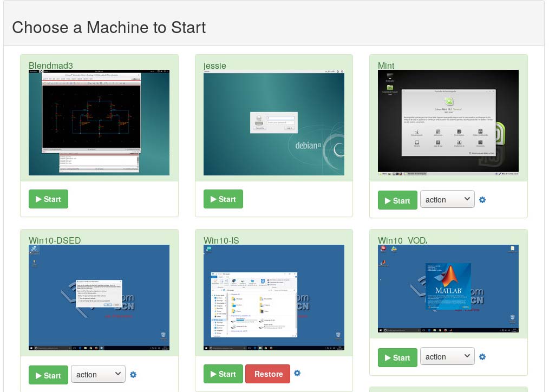Viewport: 549px width, 392px height.
Task: Click the Win10-DSED screenshot preview
Action: (99, 297)
